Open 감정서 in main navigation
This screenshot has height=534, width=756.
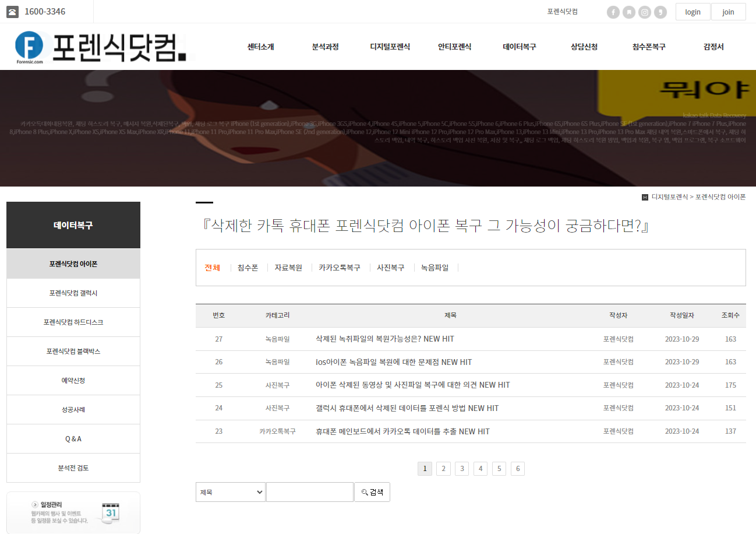713,47
